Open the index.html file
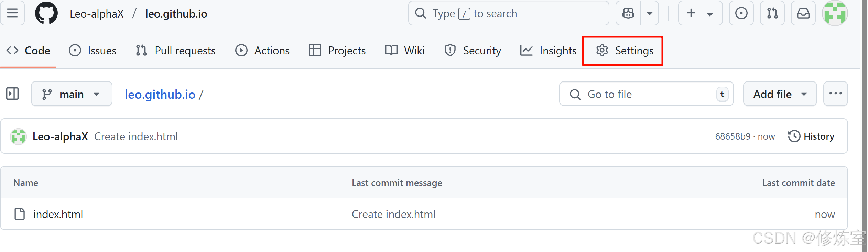Screen dimensions: 868x252 (58, 214)
